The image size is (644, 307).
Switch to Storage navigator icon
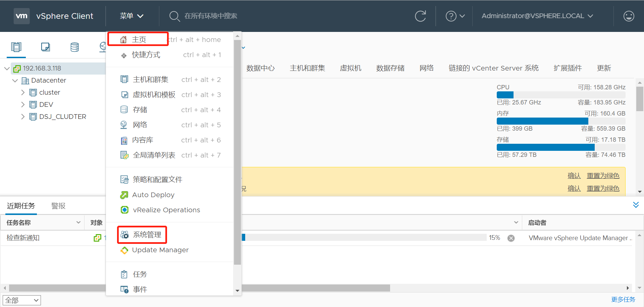point(74,47)
